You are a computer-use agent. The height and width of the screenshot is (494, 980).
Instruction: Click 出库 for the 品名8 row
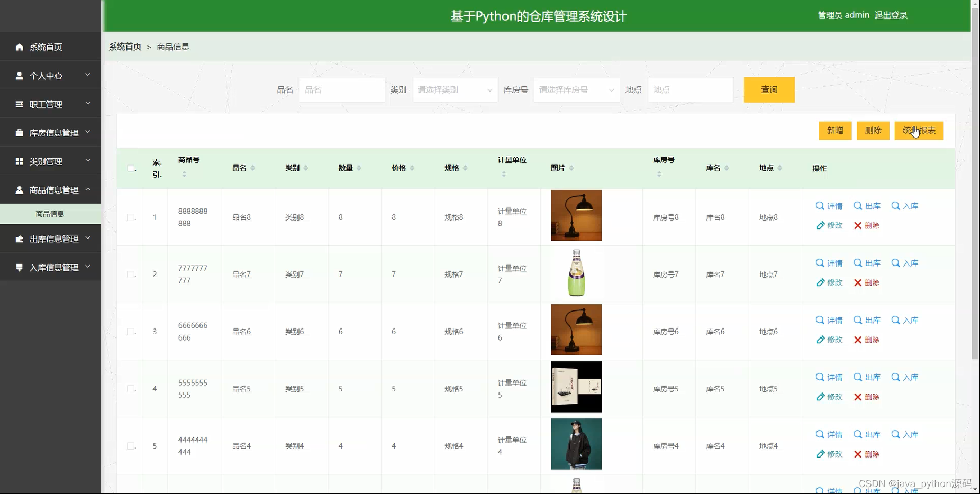867,206
